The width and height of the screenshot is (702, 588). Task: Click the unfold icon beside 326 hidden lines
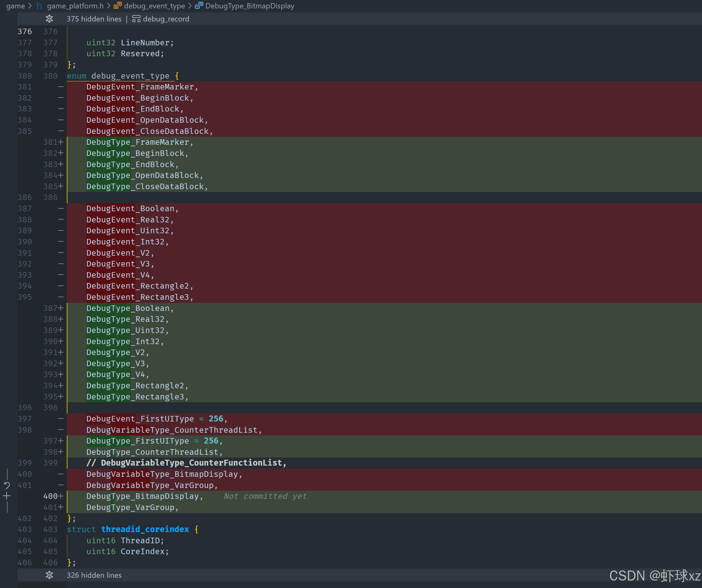49,575
